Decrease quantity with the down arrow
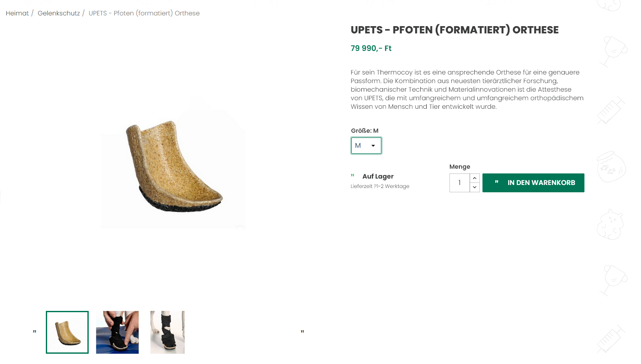The image size is (641, 364). tap(475, 188)
